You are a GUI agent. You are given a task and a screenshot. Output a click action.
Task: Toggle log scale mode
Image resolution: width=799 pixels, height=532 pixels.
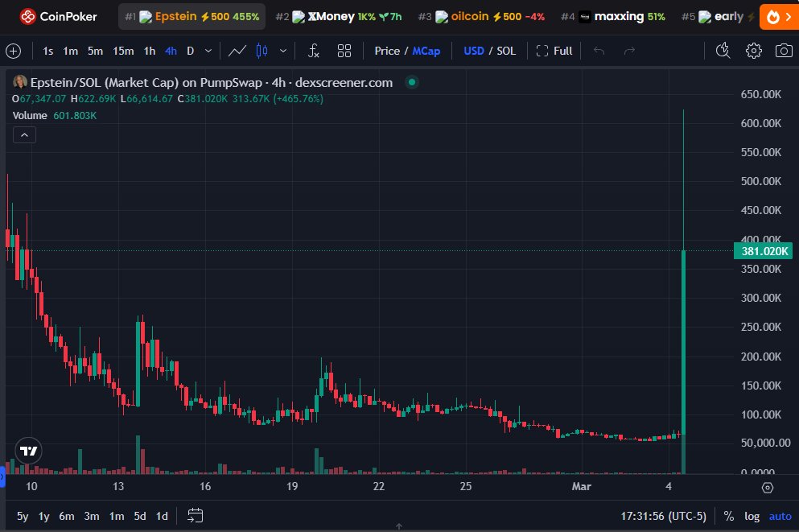coord(752,516)
